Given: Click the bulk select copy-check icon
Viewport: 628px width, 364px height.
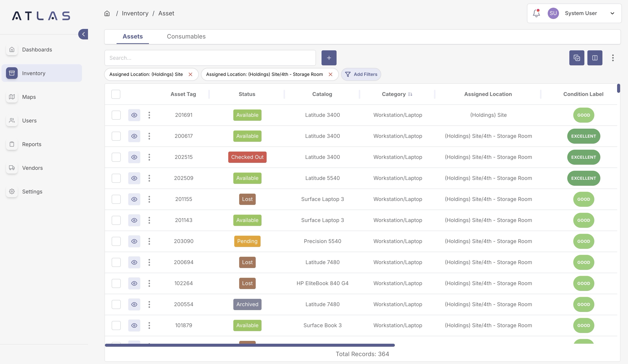Looking at the screenshot, I should [577, 58].
